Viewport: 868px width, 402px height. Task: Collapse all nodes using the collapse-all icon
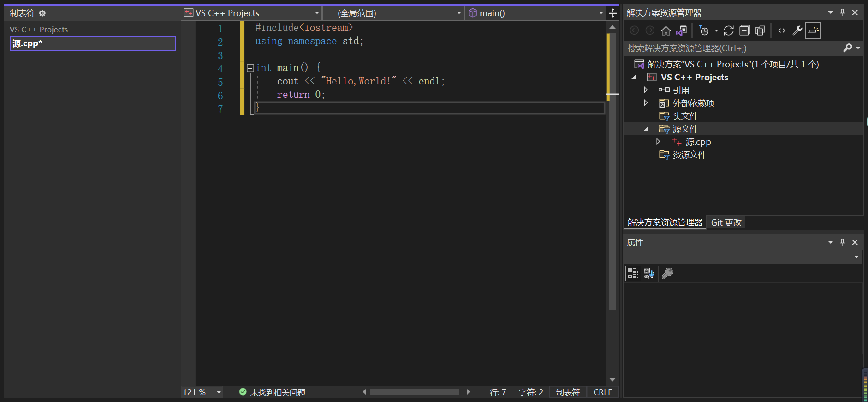744,30
